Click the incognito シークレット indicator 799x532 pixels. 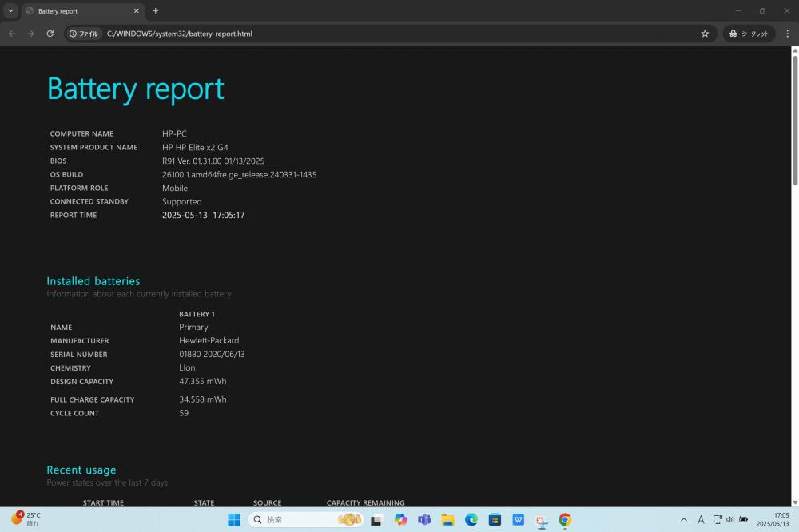pos(749,34)
